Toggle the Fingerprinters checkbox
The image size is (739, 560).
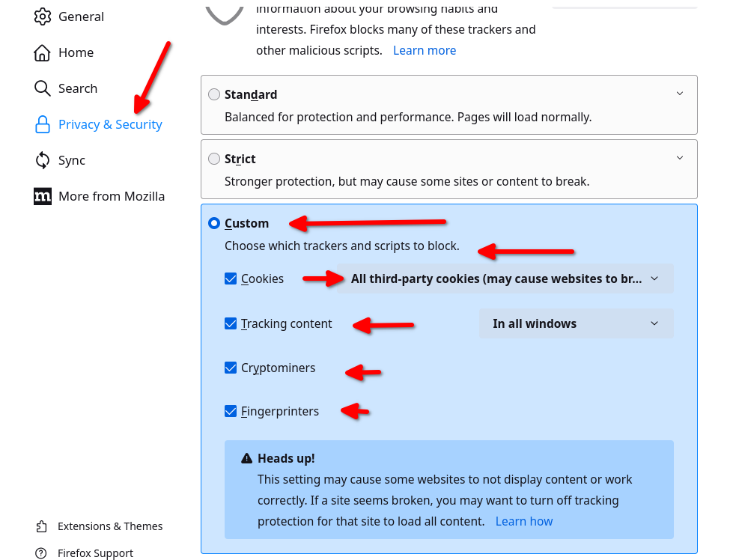coord(231,411)
